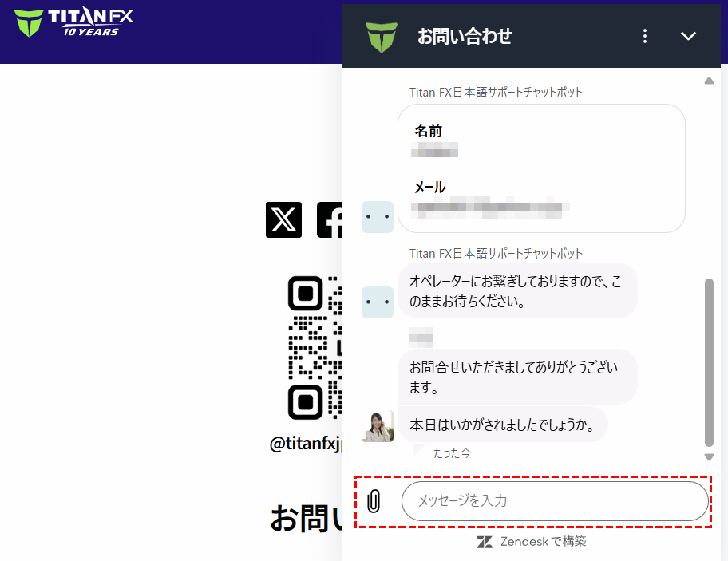Click the chat scroll up arrow
The height and width of the screenshot is (561, 728).
(x=709, y=81)
